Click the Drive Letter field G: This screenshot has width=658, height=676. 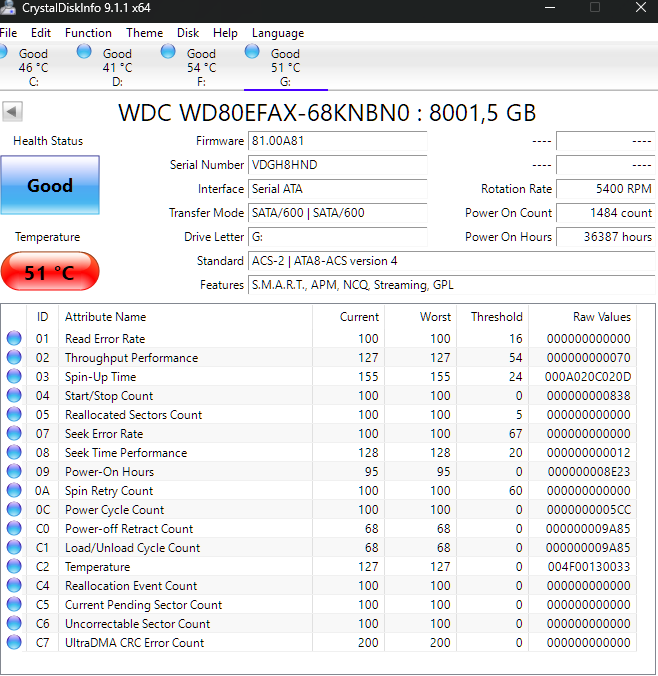coord(338,237)
